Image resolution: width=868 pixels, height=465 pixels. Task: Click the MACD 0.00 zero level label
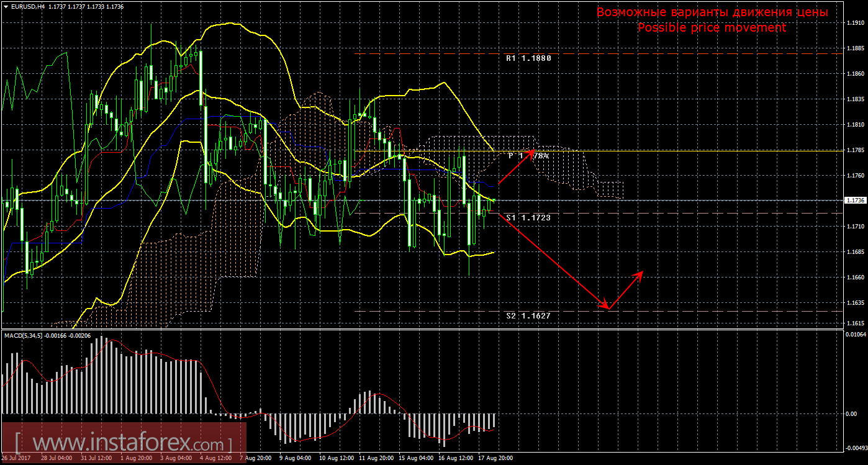(x=852, y=413)
